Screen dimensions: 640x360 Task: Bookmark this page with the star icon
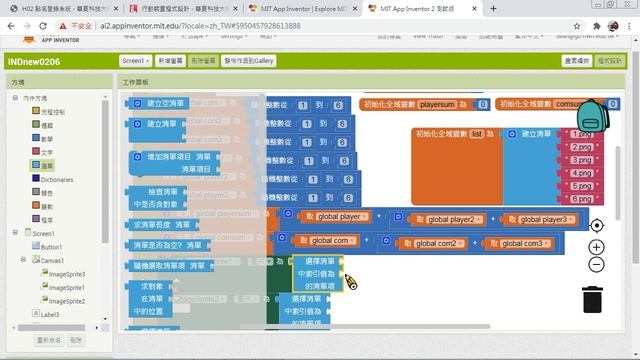point(577,26)
